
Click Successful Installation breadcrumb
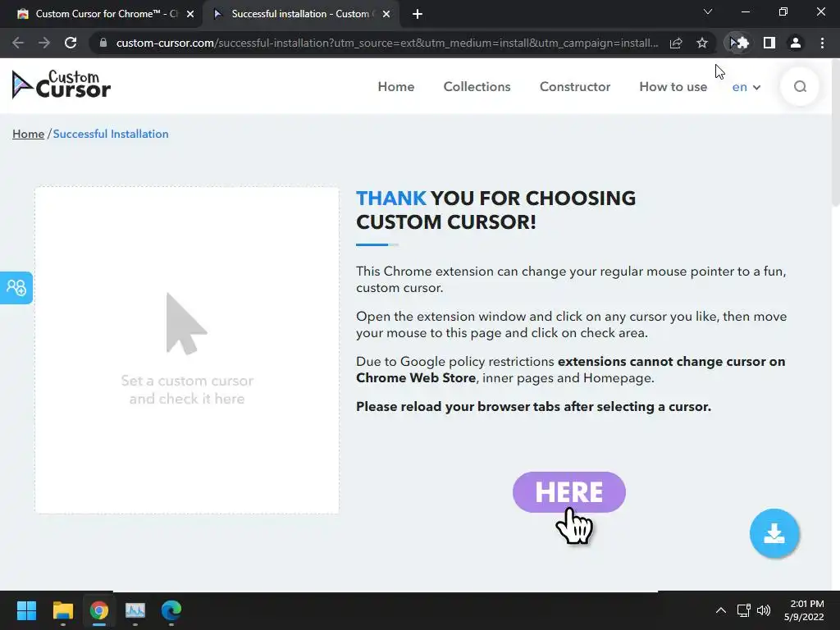pyautogui.click(x=111, y=134)
